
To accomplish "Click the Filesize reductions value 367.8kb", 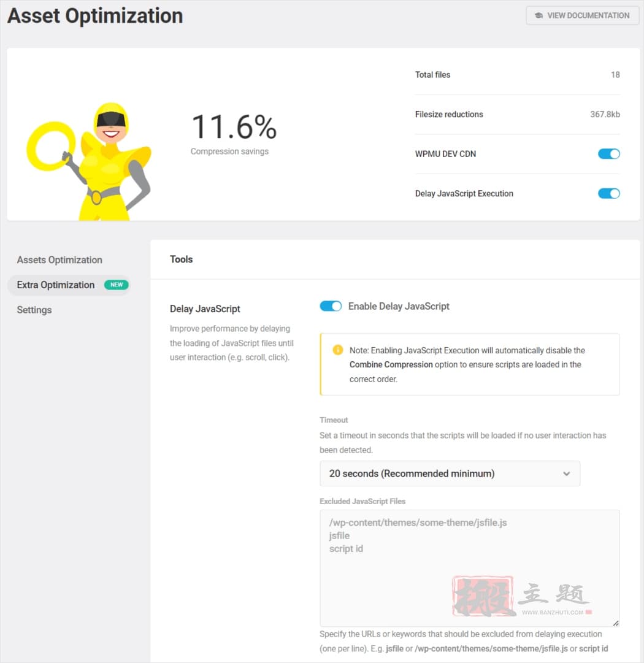I will click(x=605, y=115).
